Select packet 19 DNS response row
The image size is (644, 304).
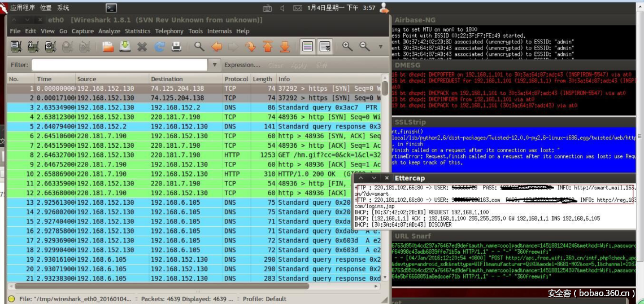194,259
